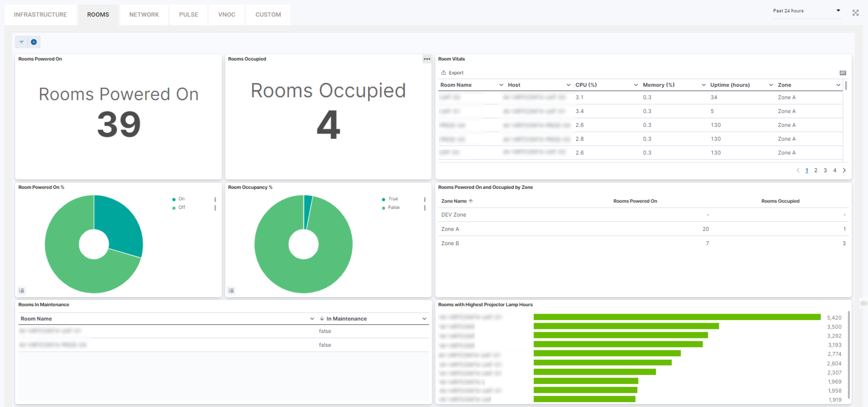Open the PULSE tab

[x=189, y=15]
